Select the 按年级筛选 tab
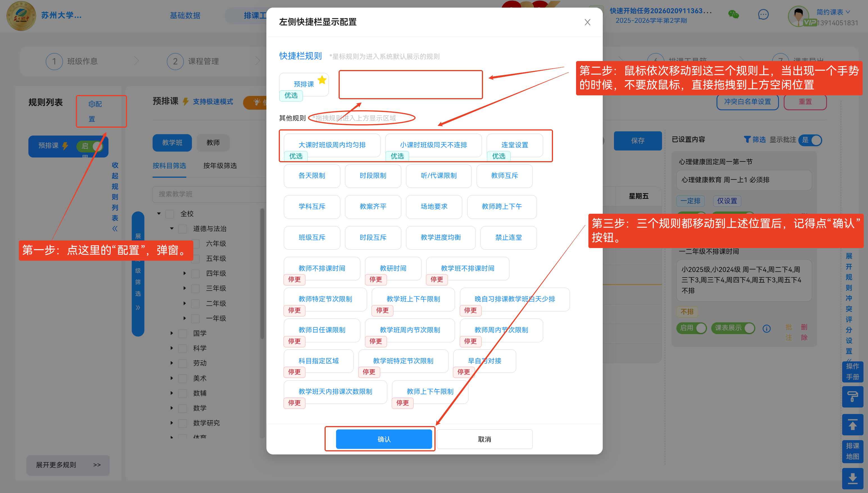 [220, 166]
